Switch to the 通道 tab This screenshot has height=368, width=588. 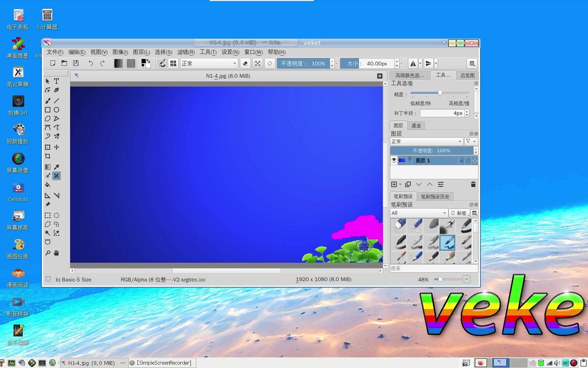tap(416, 125)
